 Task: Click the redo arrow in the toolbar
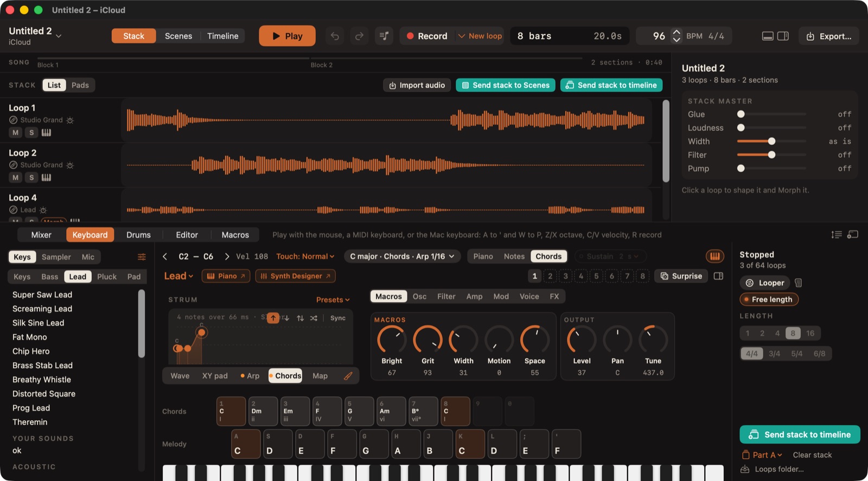click(359, 36)
